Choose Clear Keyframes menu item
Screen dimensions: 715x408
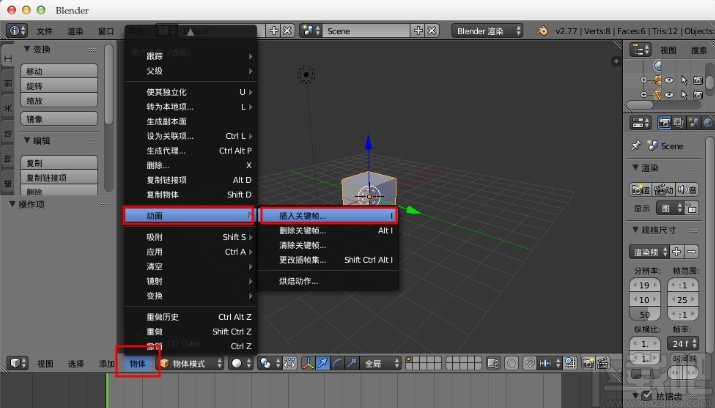[328, 245]
